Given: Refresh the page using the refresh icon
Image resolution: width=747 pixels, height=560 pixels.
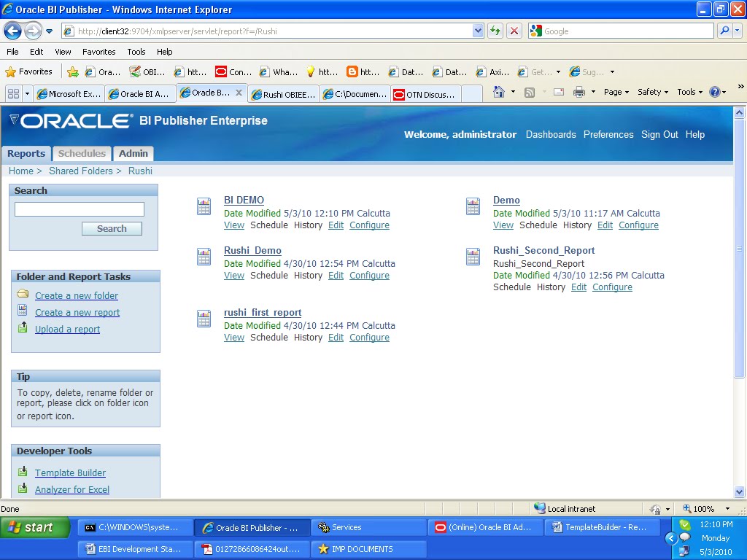Looking at the screenshot, I should pos(495,31).
